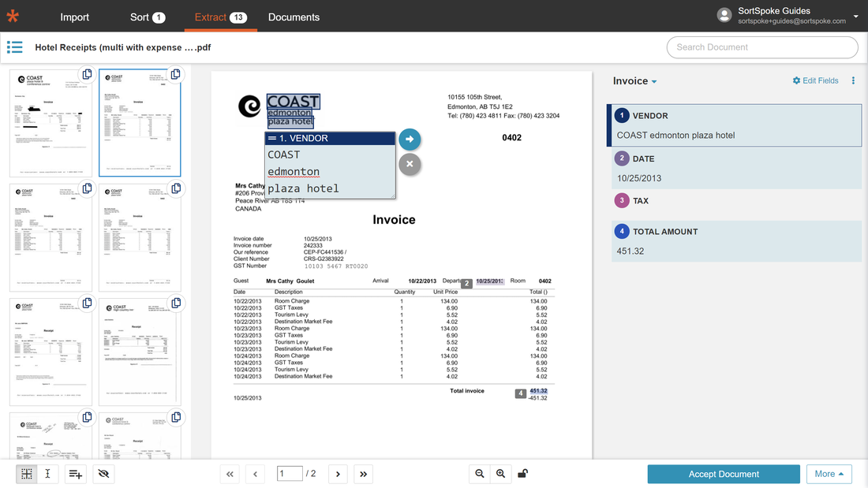Click the page number input box

290,474
